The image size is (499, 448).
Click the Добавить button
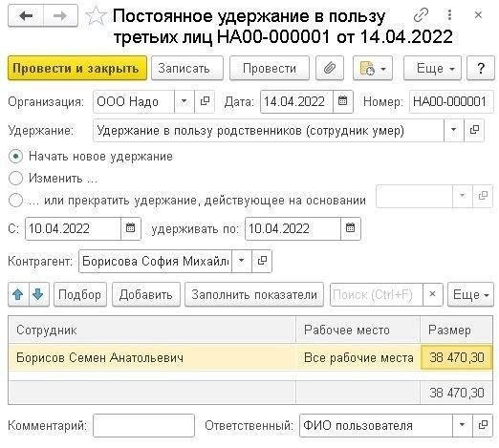click(x=146, y=294)
